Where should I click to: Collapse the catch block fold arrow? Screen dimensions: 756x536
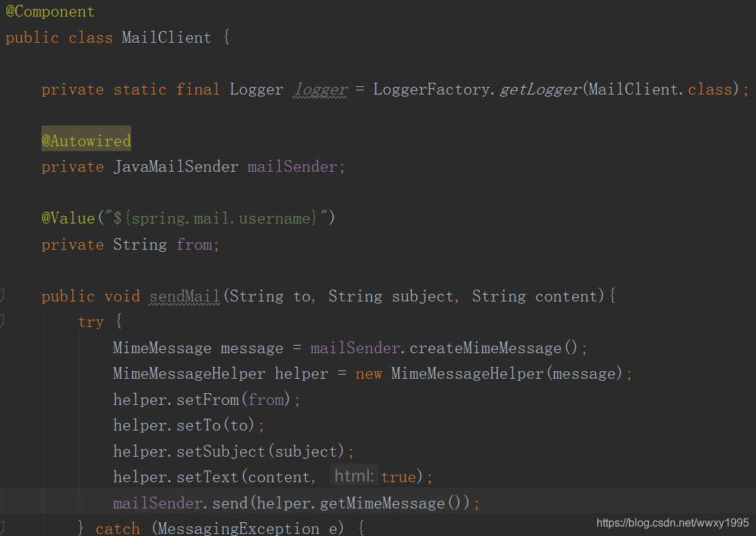point(3,528)
